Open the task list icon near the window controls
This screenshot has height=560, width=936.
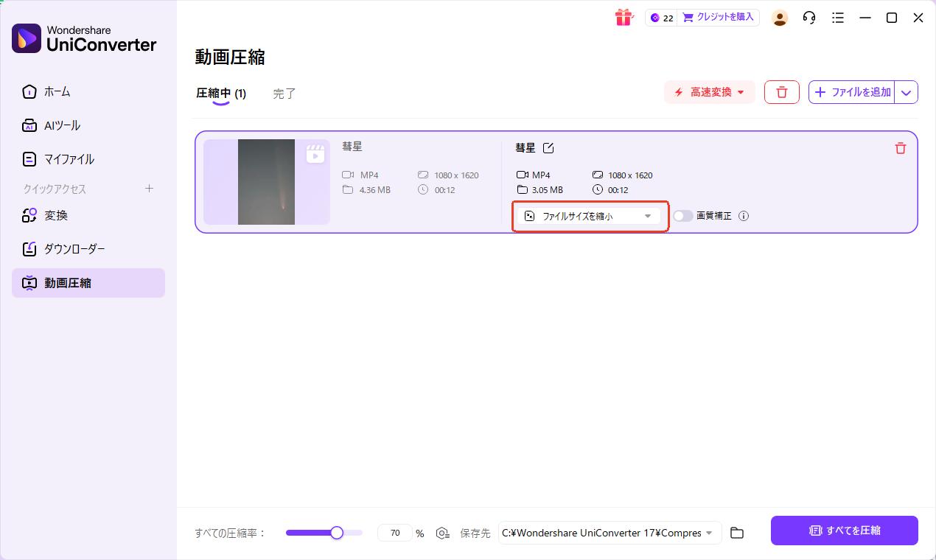tap(838, 18)
